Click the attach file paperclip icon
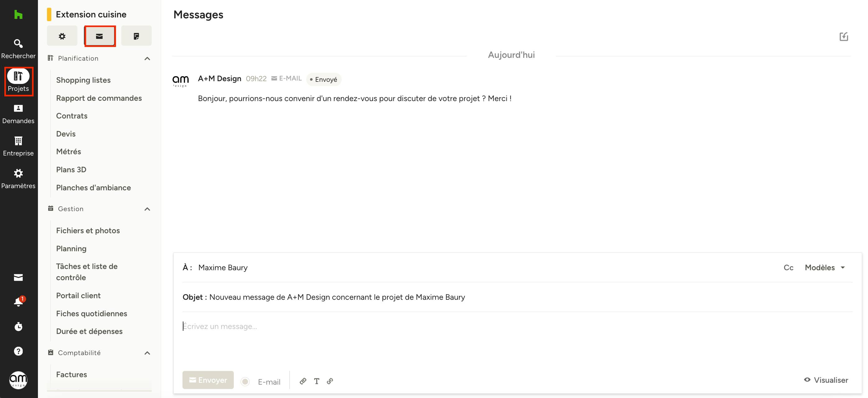The height and width of the screenshot is (398, 868). click(303, 381)
